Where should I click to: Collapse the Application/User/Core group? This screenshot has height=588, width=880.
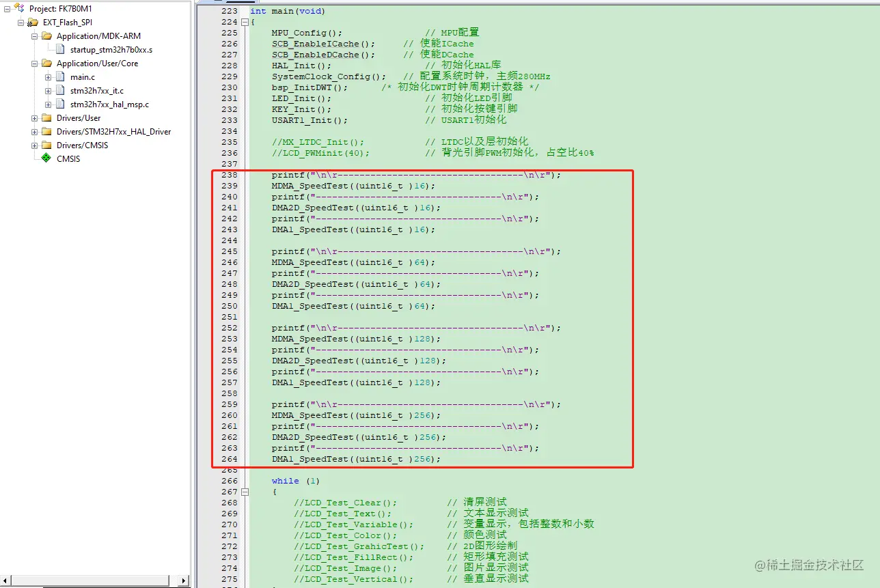[35, 64]
